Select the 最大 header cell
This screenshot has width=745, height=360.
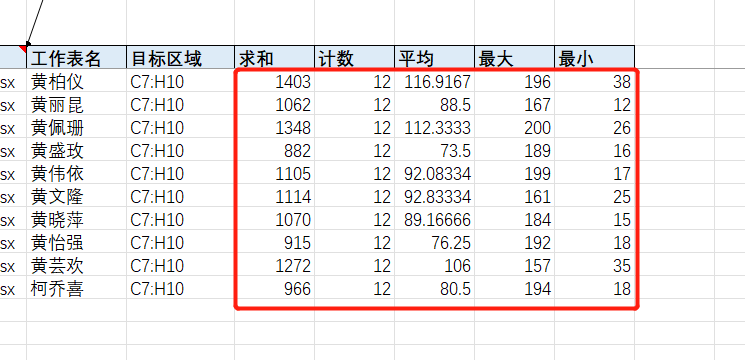[514, 57]
